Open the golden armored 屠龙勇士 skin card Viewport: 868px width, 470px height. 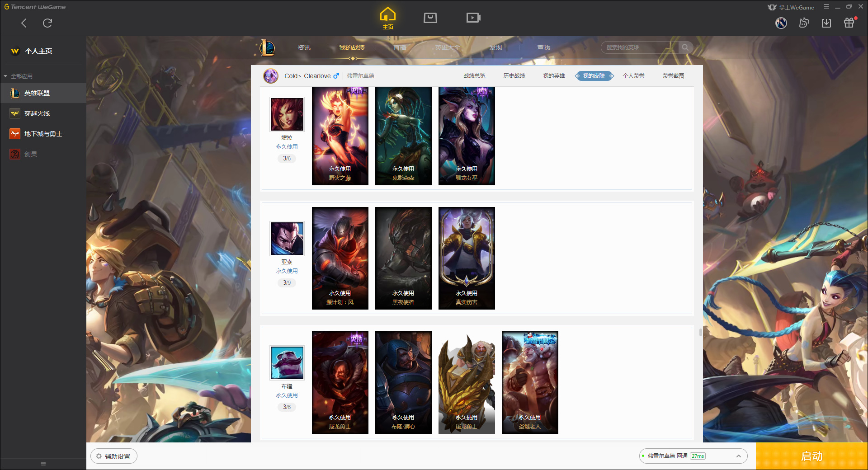point(467,382)
